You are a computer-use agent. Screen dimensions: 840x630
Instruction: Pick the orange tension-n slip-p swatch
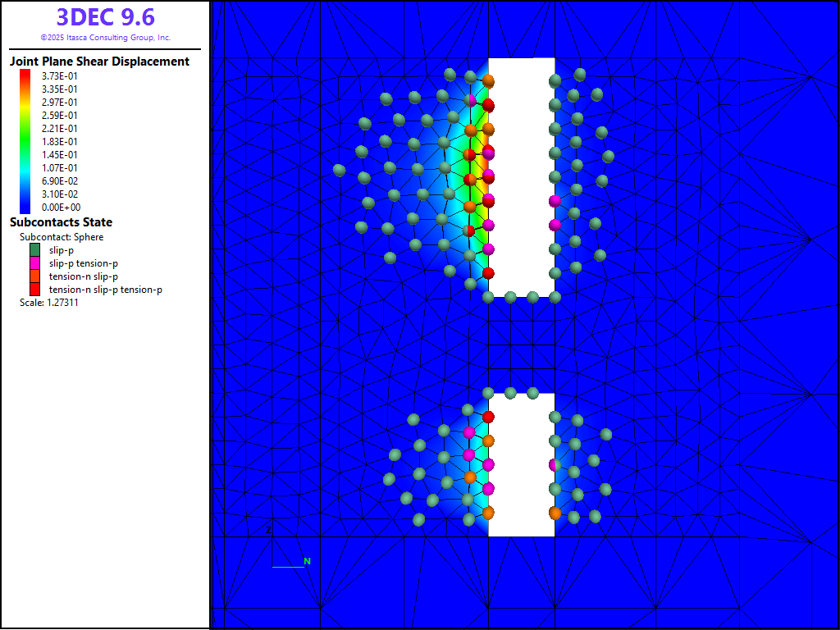point(35,276)
